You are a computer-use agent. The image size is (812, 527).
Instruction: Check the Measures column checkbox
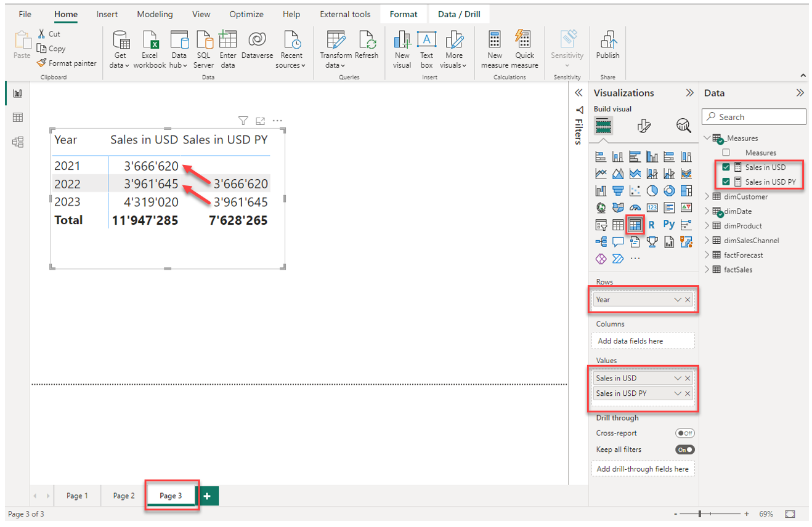click(726, 153)
